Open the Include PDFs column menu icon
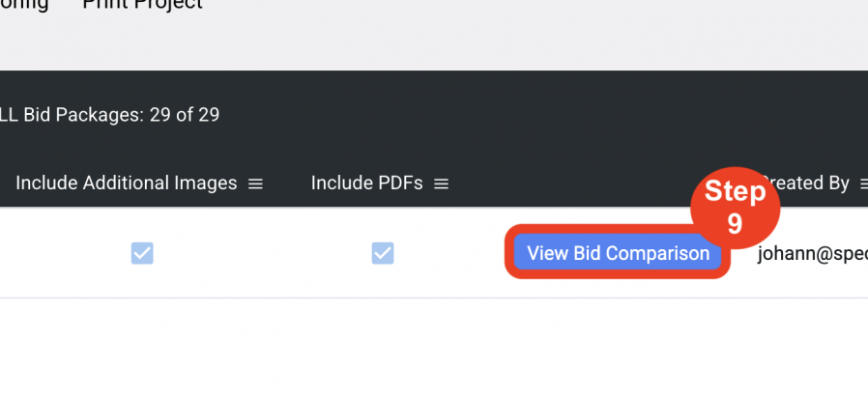 tap(441, 184)
